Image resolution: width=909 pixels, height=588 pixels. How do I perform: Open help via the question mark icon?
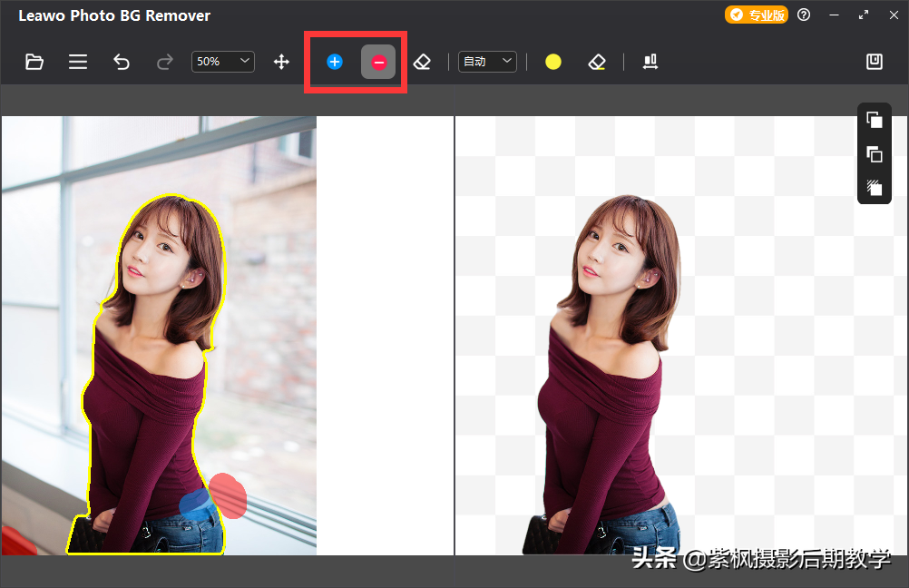804,15
